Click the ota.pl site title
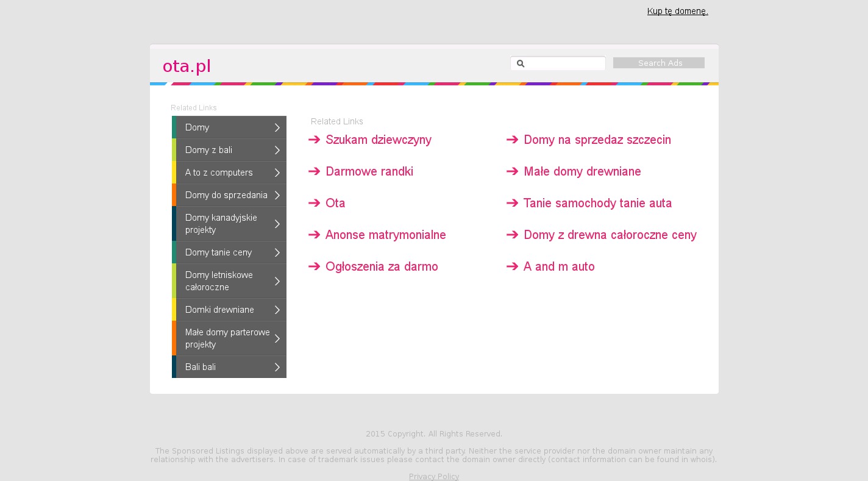868x481 pixels. [x=187, y=66]
